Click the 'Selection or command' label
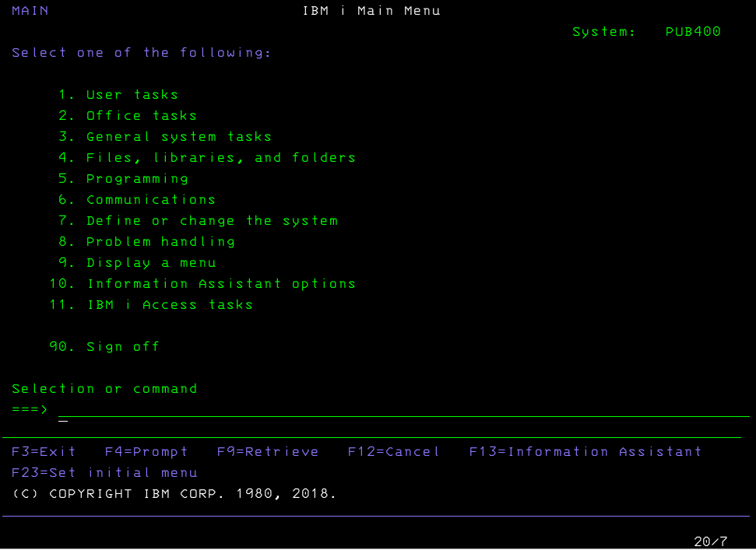Viewport: 756px width, 550px height. tap(104, 389)
